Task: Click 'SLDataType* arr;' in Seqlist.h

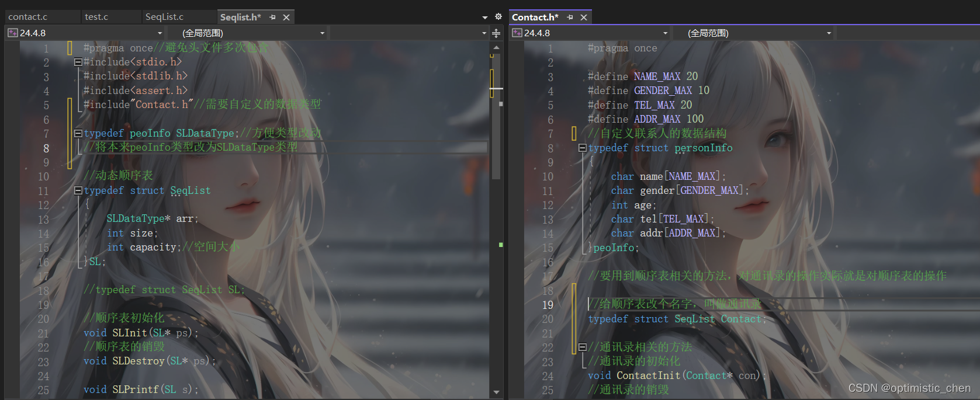Action: click(153, 219)
